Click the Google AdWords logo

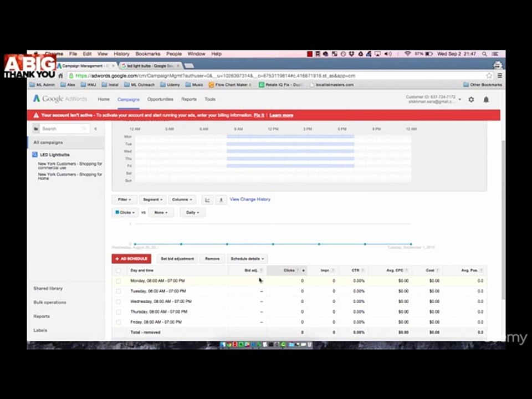pyautogui.click(x=60, y=99)
